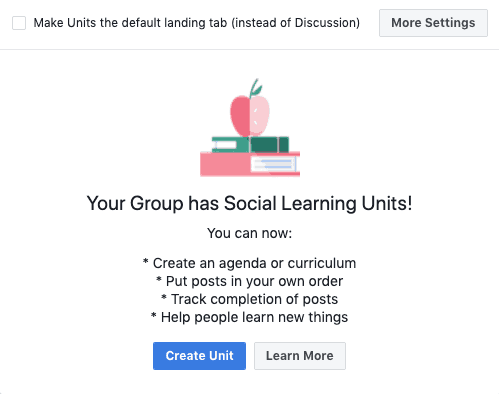The height and width of the screenshot is (394, 499).
Task: Click 'Track completion of posts' line
Action: (x=249, y=299)
